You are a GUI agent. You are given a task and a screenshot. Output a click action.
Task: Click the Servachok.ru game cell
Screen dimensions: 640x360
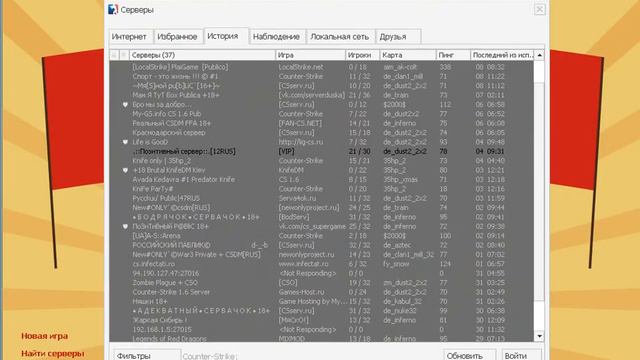click(x=297, y=198)
